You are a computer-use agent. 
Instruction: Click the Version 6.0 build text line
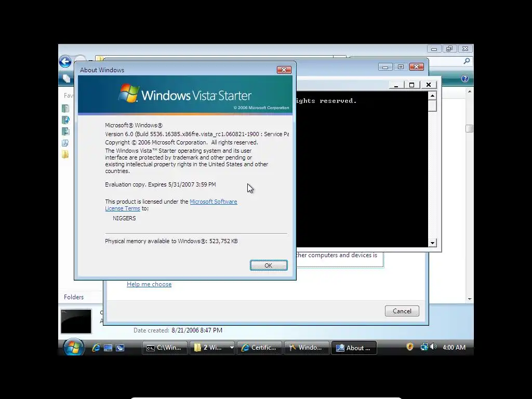(197, 134)
